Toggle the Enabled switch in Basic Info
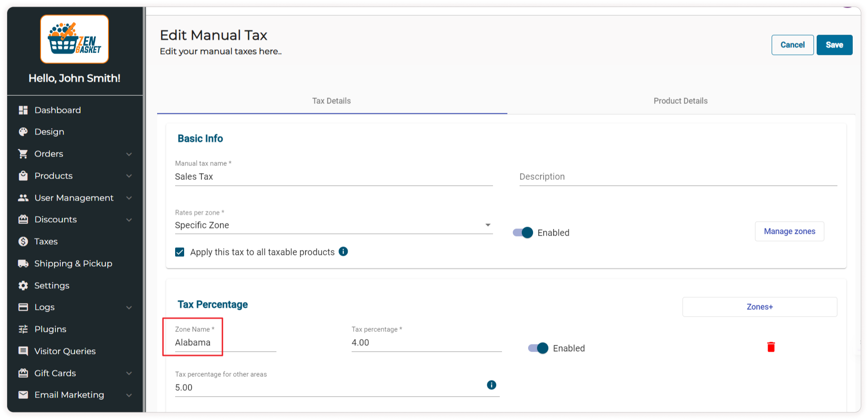The image size is (868, 420). [523, 232]
